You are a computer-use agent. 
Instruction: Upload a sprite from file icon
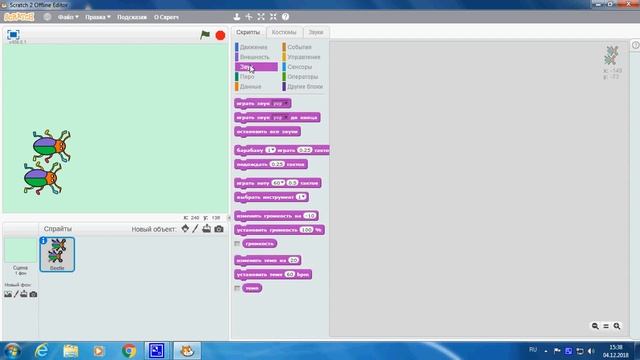pyautogui.click(x=207, y=229)
